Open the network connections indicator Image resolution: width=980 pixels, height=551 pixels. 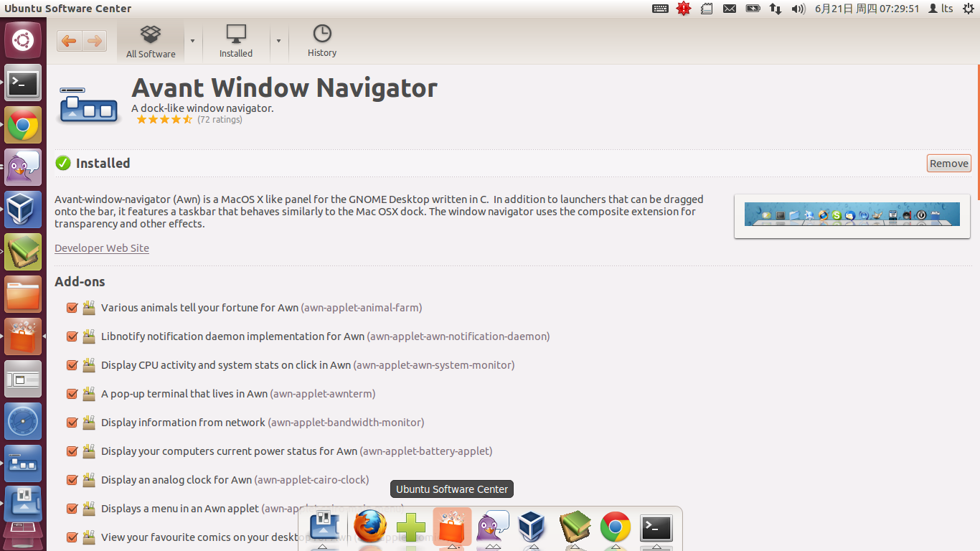point(776,9)
